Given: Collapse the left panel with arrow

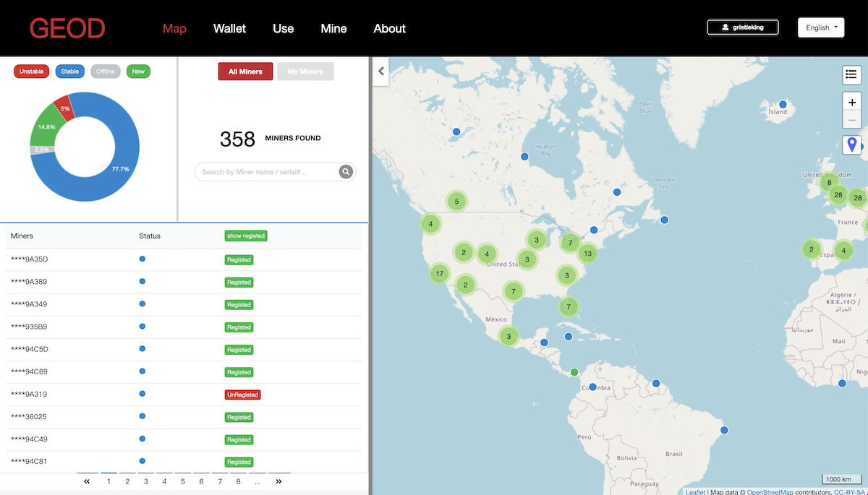Looking at the screenshot, I should tap(381, 72).
